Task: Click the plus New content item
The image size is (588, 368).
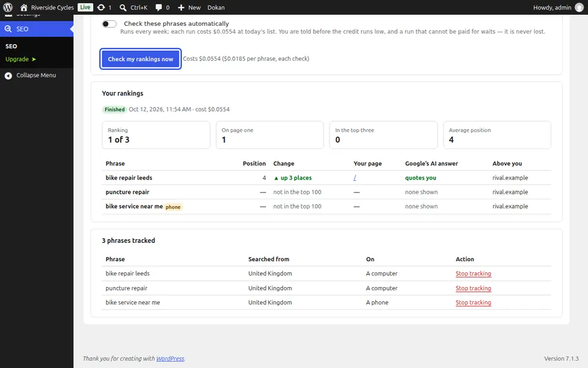Action: (x=189, y=7)
